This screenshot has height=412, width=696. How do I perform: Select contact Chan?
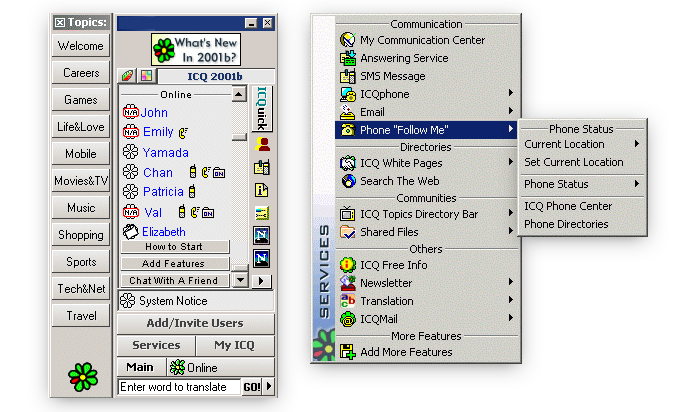158,172
